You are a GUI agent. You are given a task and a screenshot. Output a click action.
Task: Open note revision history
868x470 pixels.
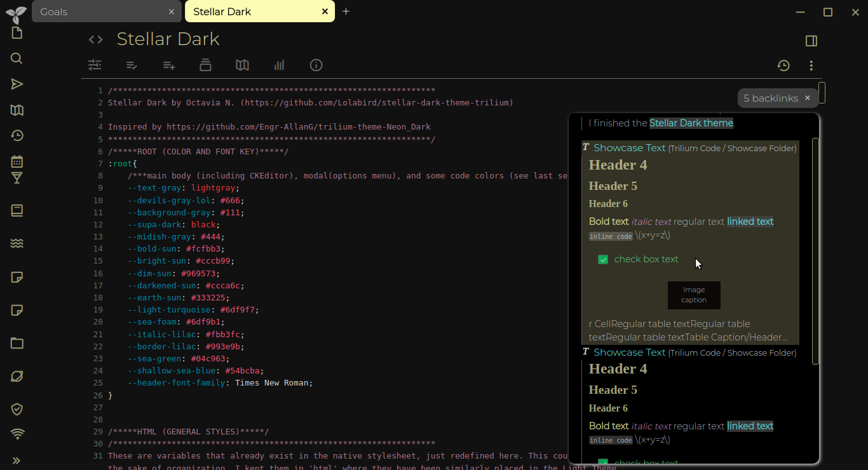coord(783,65)
